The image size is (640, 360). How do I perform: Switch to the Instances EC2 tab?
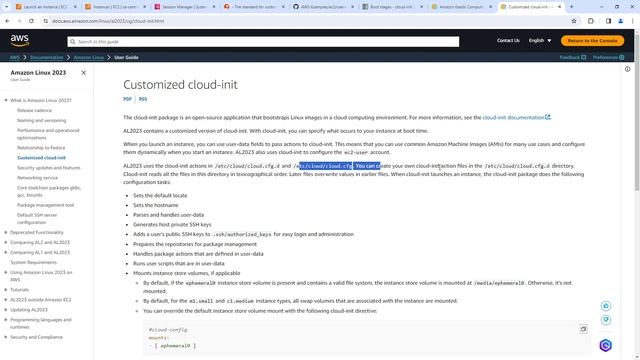tap(114, 7)
